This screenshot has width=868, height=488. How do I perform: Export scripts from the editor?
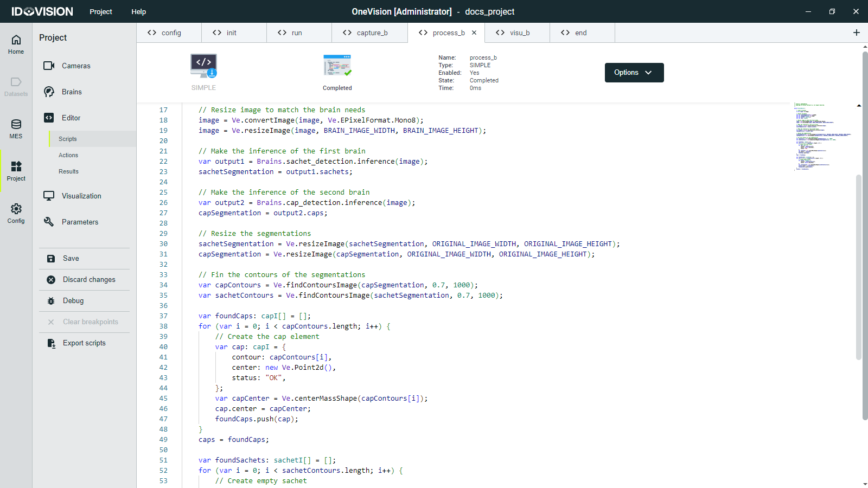84,343
